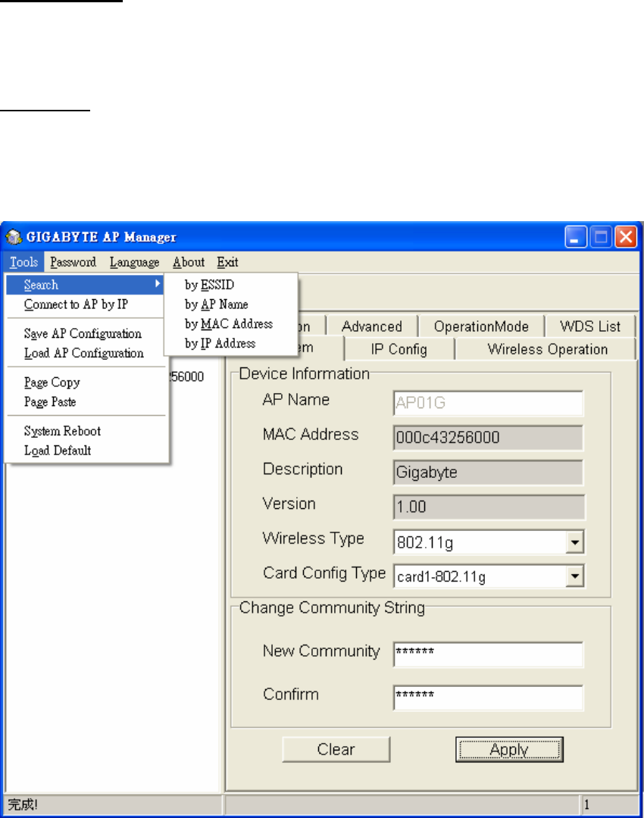Click the GIGABYTE AP Manager title icon
The width and height of the screenshot is (644, 818).
(x=14, y=237)
